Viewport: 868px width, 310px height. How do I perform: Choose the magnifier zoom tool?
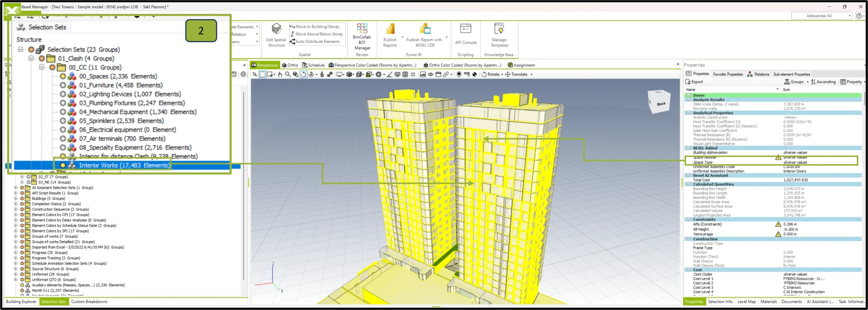pos(288,74)
